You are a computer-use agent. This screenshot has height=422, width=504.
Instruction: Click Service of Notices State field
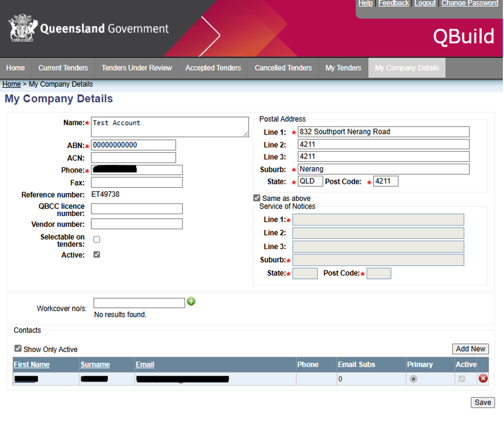pos(305,273)
